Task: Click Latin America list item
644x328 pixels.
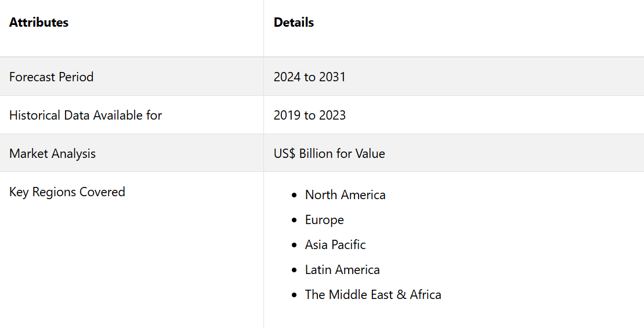Action: (342, 269)
